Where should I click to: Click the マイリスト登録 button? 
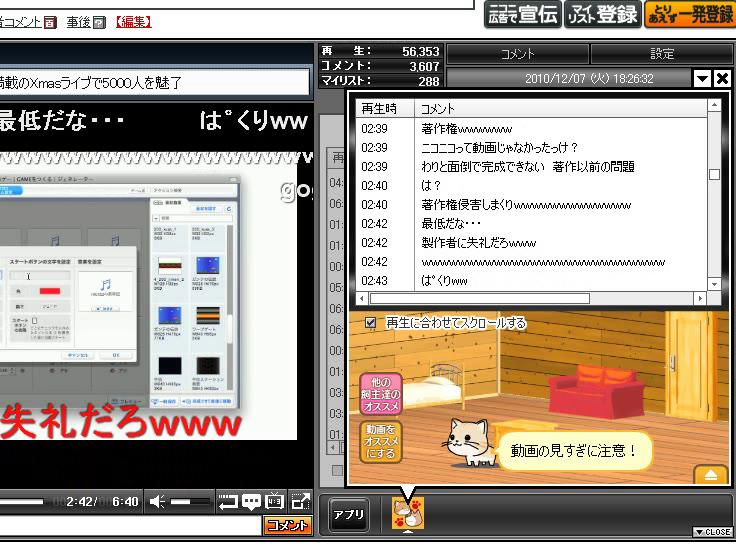click(x=603, y=14)
